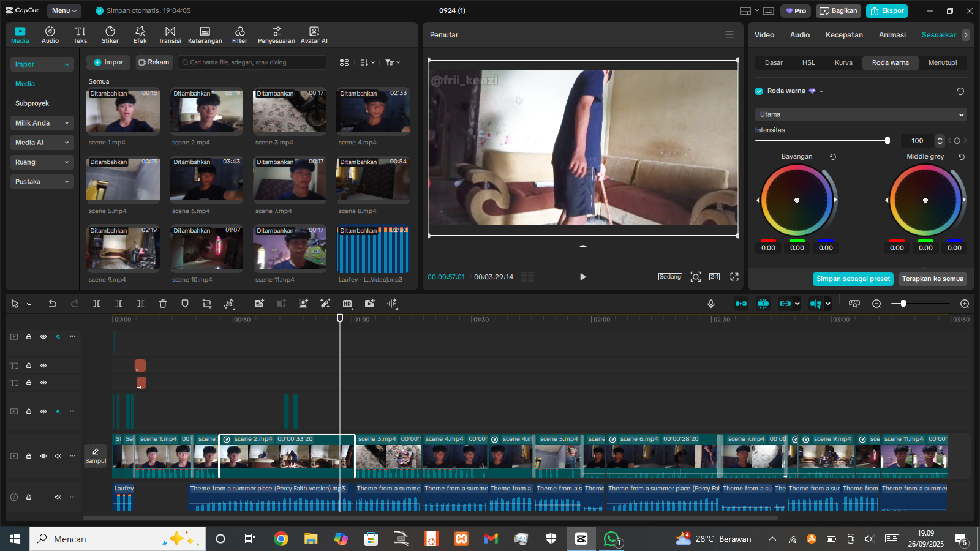The image size is (980, 551).
Task: Open the Stiker panel
Action: pyautogui.click(x=110, y=35)
